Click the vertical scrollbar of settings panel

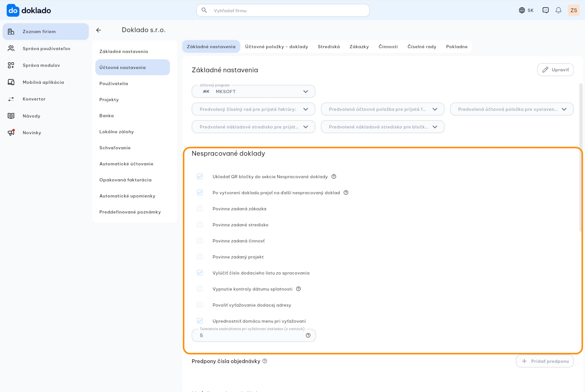pos(580,158)
